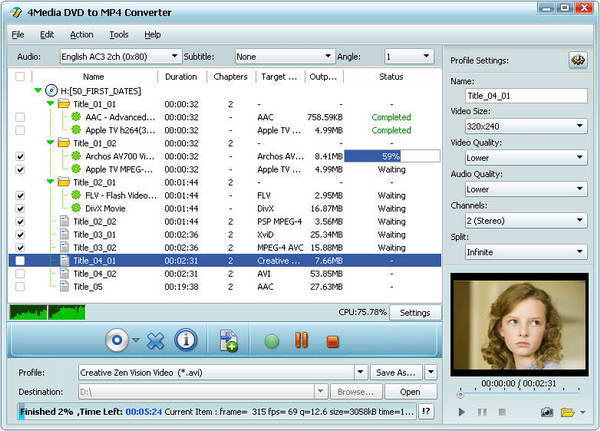Click the Save As... button
The height and width of the screenshot is (431, 600).
click(396, 372)
